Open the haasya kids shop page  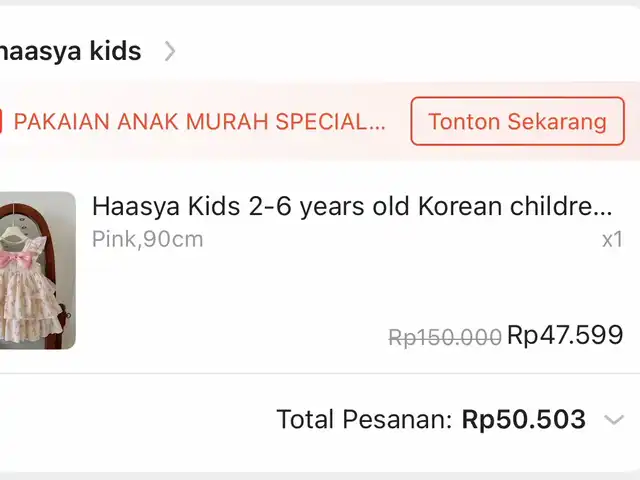tap(70, 51)
